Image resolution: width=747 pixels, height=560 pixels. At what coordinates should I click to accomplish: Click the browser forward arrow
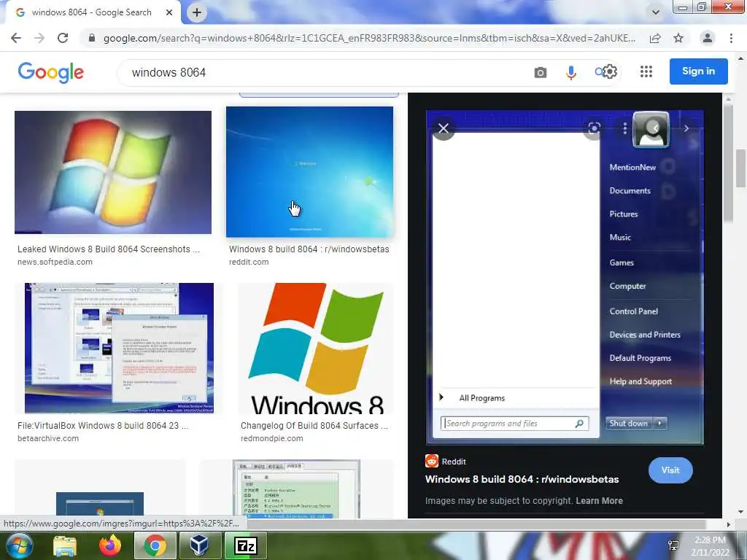pyautogui.click(x=39, y=38)
